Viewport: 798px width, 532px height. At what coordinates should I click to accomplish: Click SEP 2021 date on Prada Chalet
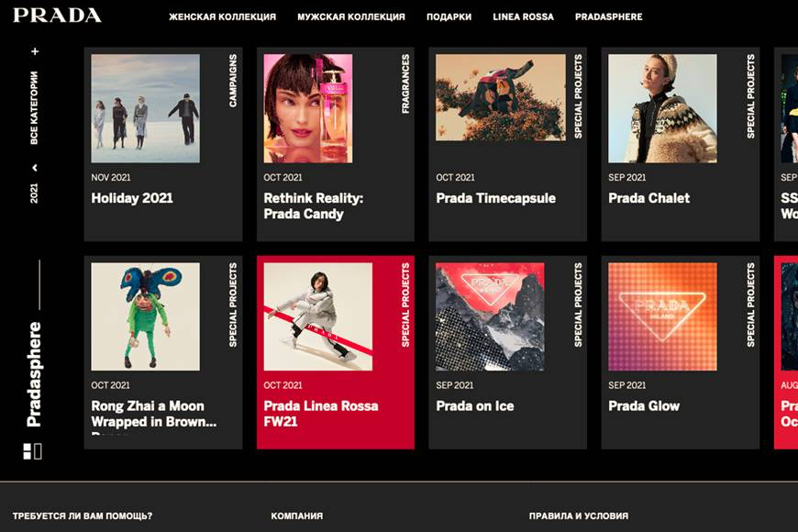tap(627, 177)
